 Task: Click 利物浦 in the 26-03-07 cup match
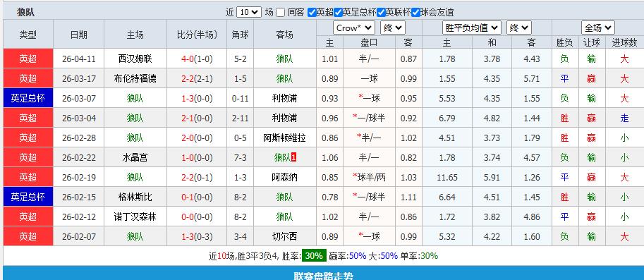[x=285, y=98]
